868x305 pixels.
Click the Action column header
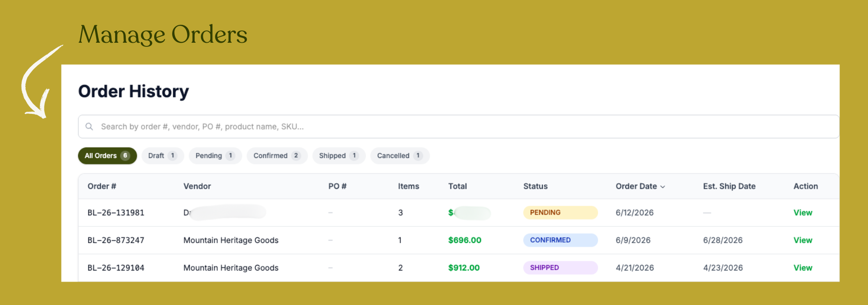[806, 186]
